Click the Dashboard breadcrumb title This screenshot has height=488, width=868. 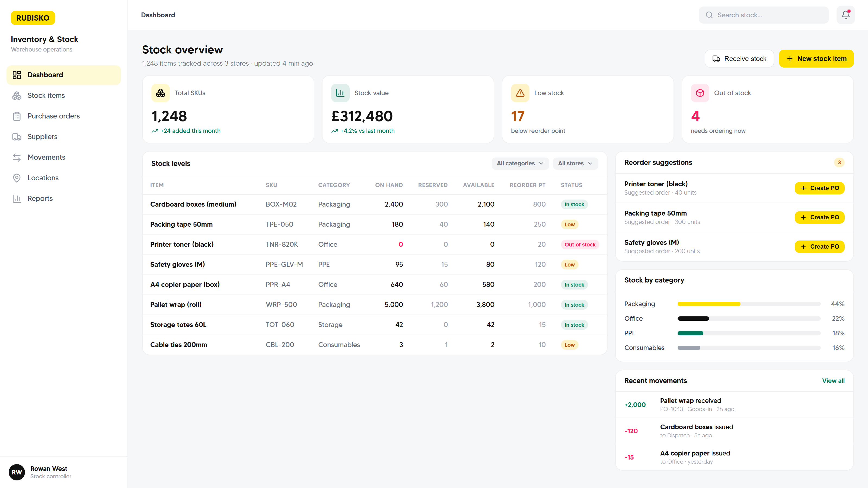[x=158, y=15]
